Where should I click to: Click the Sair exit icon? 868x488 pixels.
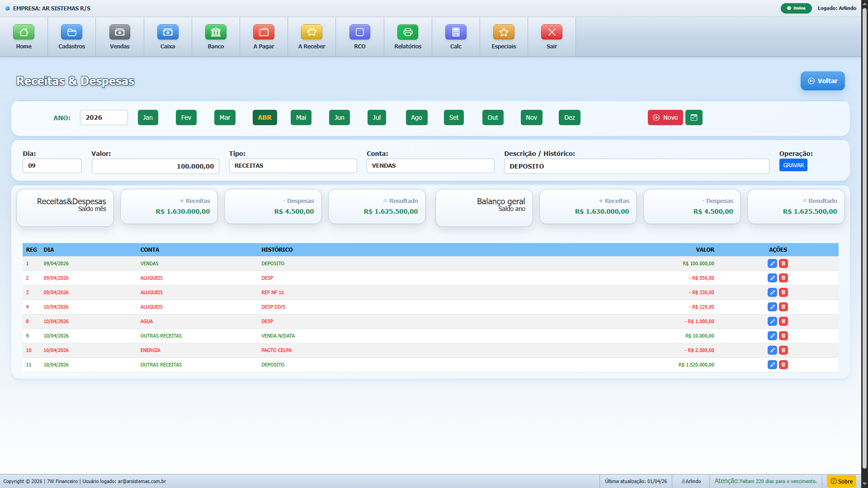[552, 32]
